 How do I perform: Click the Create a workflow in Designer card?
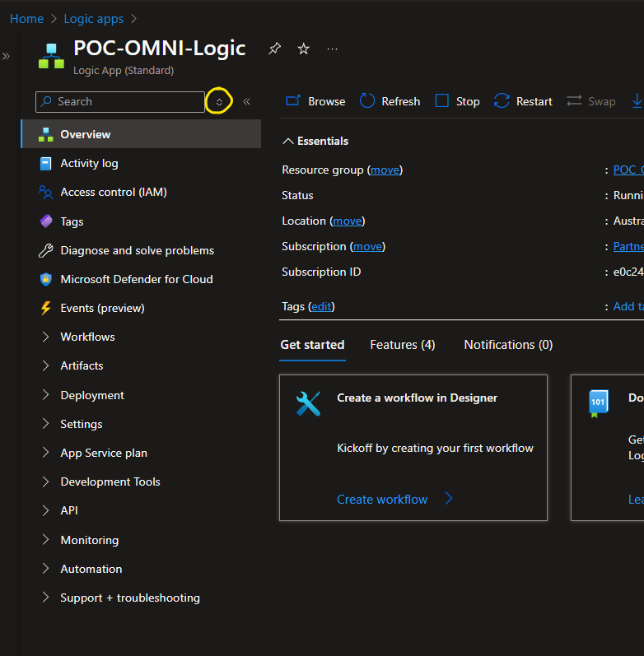tap(413, 448)
